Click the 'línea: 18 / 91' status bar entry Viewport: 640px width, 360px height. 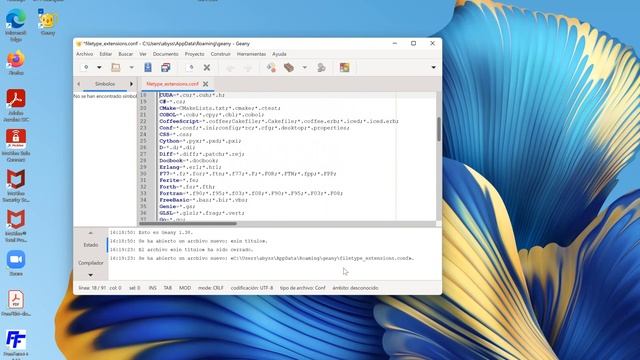[x=91, y=288]
